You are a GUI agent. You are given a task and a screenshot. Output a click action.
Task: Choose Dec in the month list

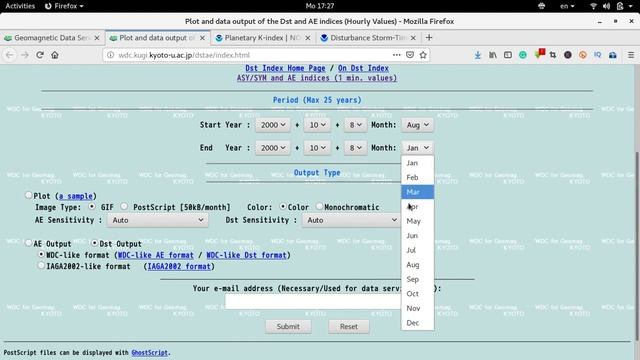click(417, 322)
